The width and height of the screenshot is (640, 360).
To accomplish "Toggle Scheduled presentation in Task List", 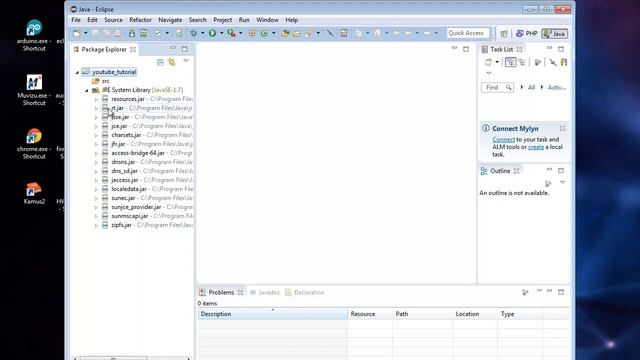I will (x=522, y=62).
